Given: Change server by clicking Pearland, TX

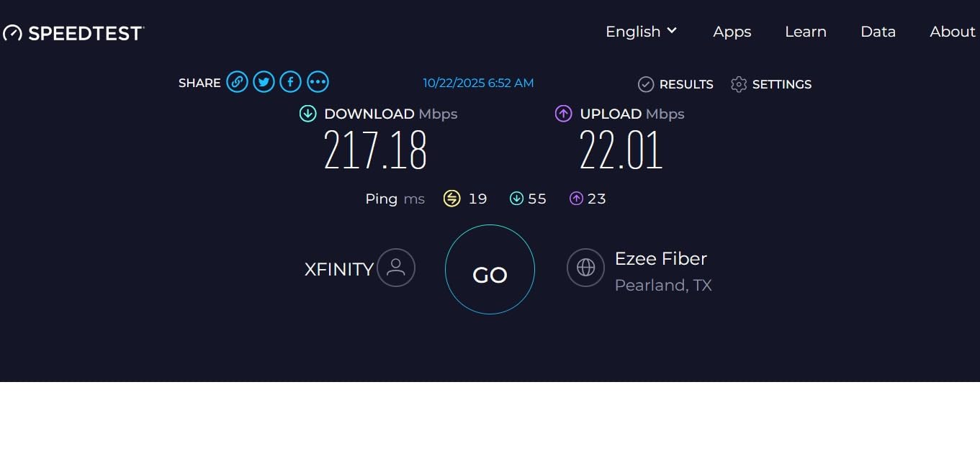Looking at the screenshot, I should click(662, 285).
